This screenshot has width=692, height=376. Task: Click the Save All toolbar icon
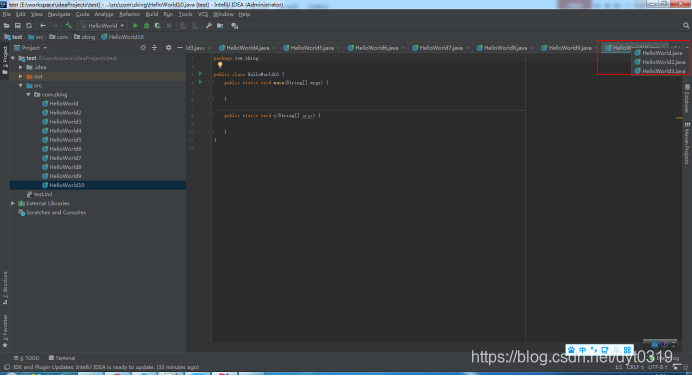click(18, 26)
